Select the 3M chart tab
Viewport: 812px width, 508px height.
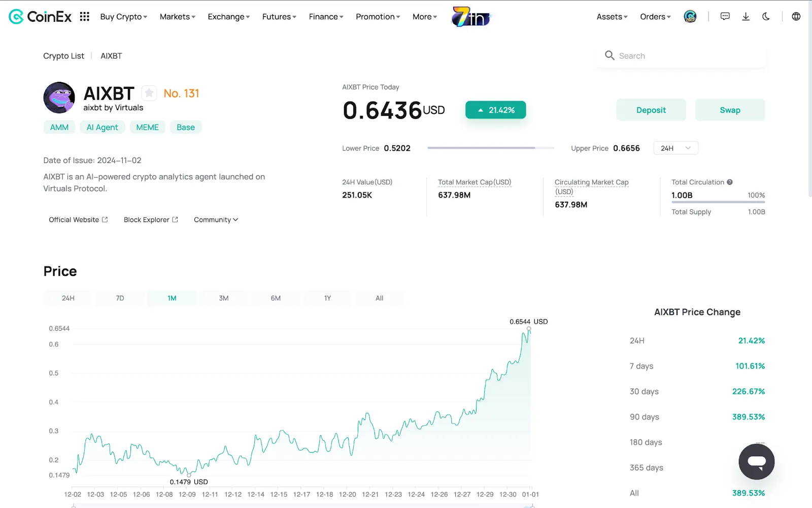pos(224,298)
